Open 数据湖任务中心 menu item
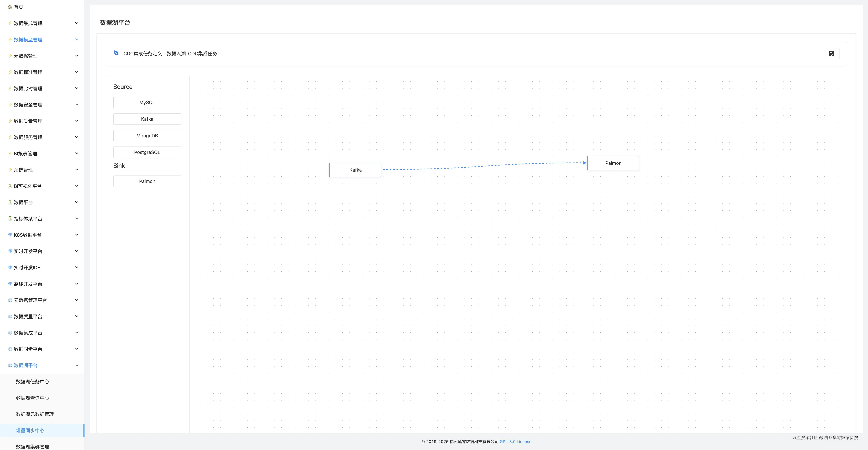 coord(33,382)
